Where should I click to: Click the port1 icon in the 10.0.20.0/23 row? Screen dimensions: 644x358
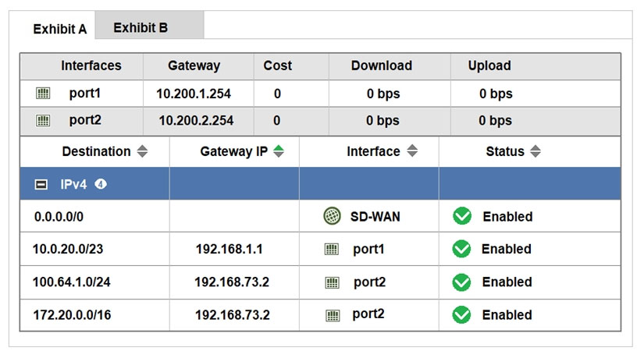click(332, 250)
